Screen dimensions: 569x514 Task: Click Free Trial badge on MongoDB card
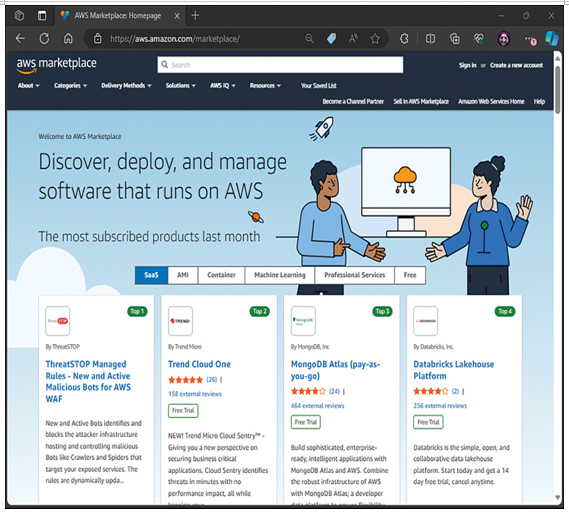click(x=306, y=422)
